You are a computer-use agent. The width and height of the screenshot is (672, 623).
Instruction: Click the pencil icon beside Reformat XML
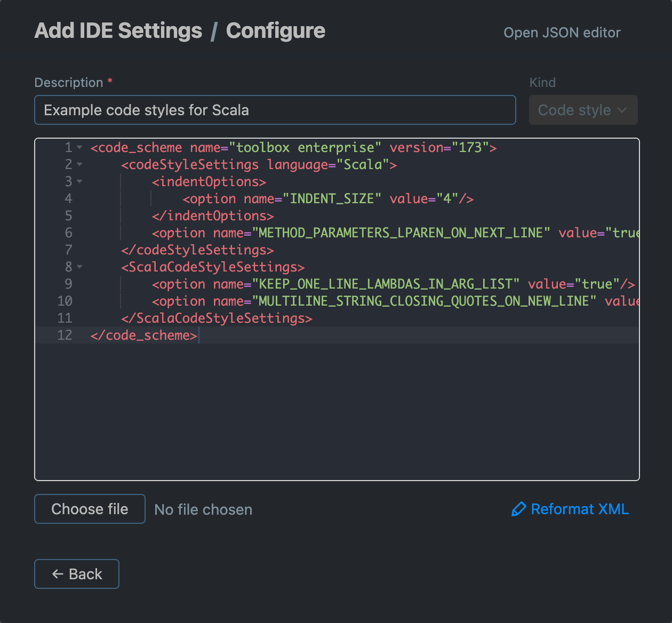tap(518, 509)
